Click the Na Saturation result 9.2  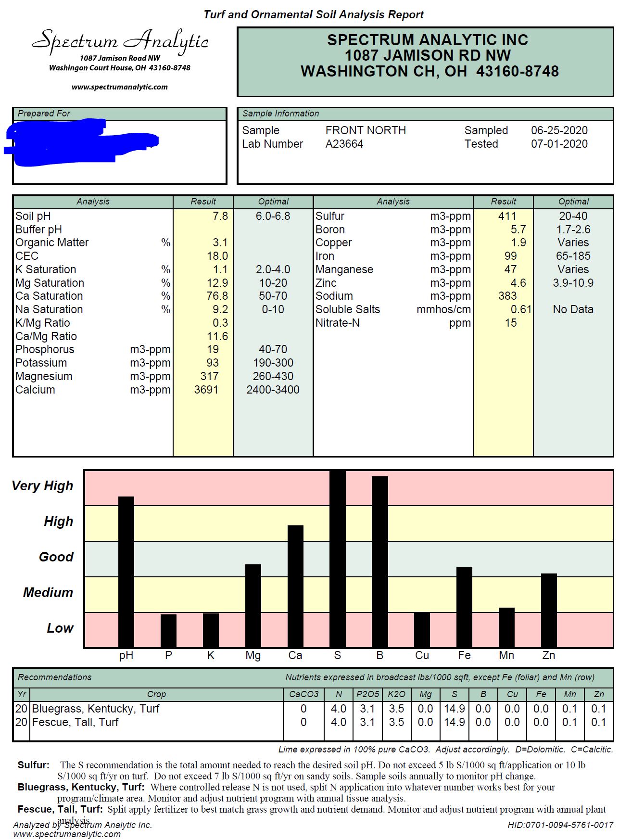(220, 309)
